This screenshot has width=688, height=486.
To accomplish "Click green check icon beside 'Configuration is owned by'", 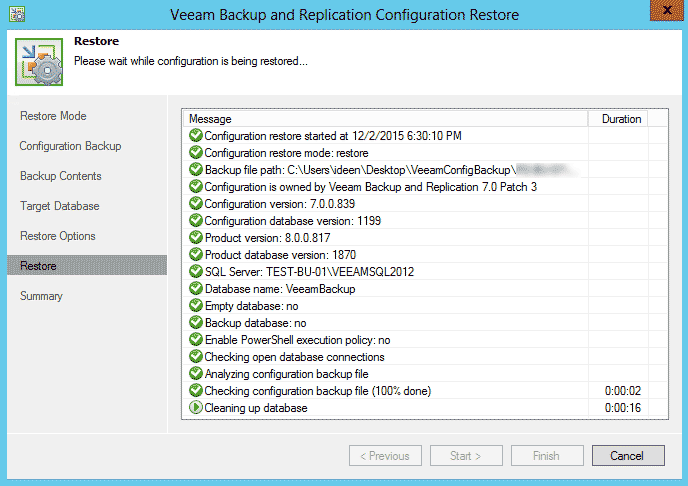I will (195, 186).
